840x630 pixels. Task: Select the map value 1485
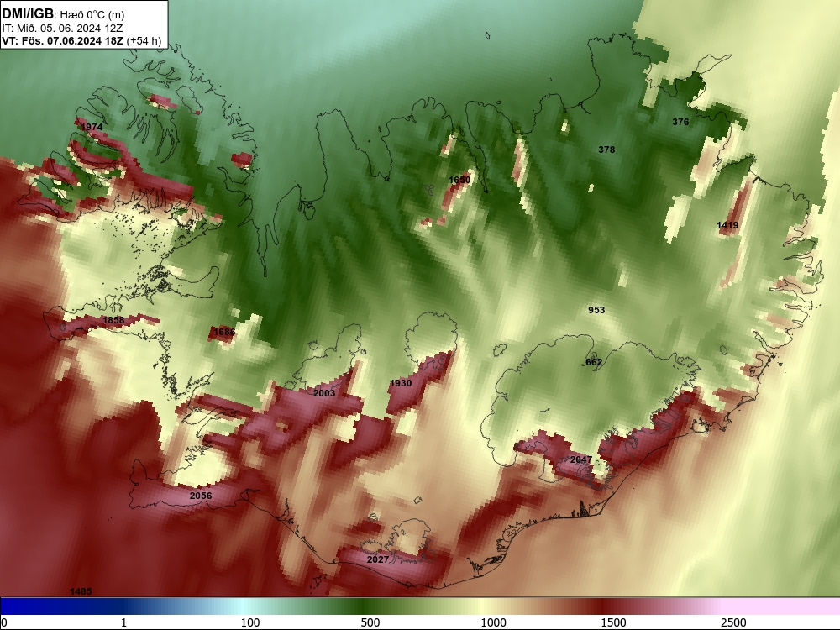[x=81, y=591]
